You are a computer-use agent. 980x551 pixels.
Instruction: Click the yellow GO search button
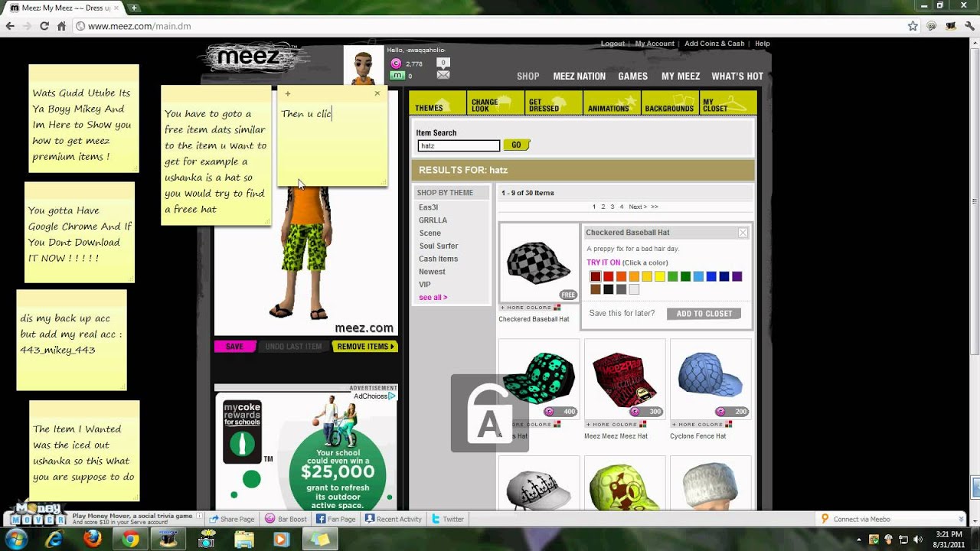pyautogui.click(x=516, y=145)
